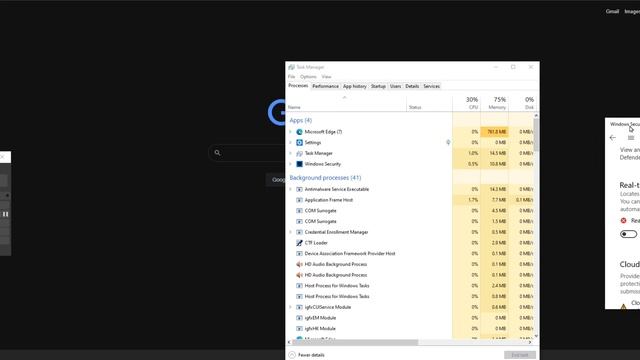The image size is (640, 360).
Task: Click the Task Manager vertical scrollbar
Action: [x=536, y=135]
